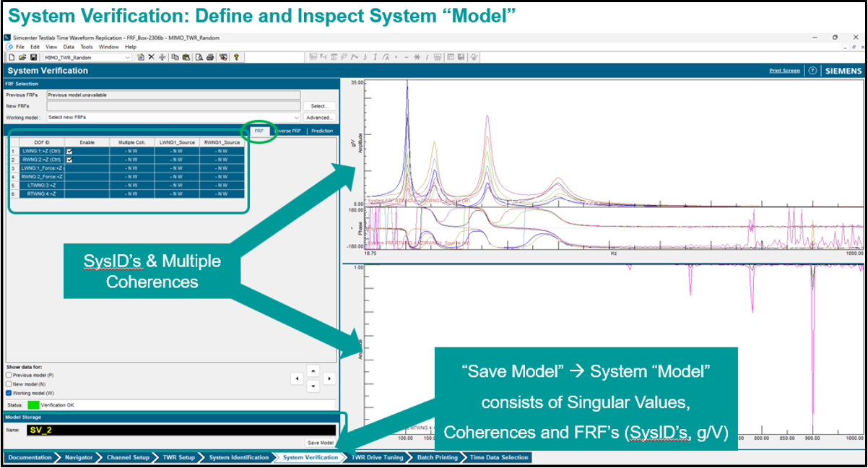Switch to the Prediction tab
868x468 pixels.
[322, 131]
